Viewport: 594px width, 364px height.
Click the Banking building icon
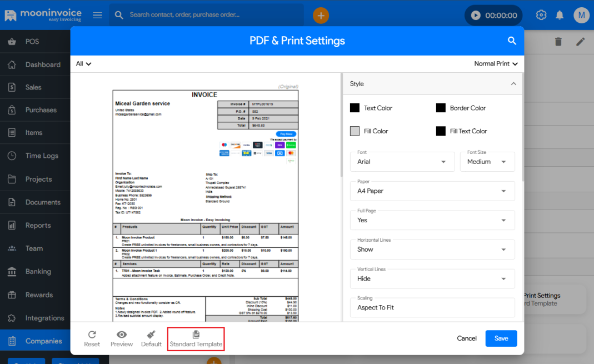point(12,272)
